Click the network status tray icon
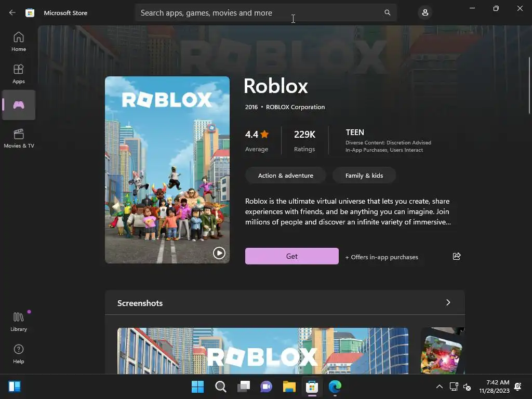The width and height of the screenshot is (532, 399). tap(454, 387)
